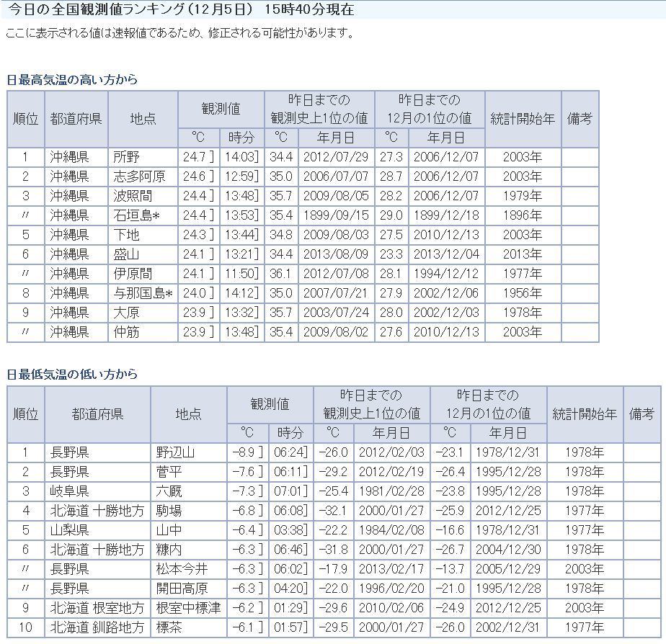Click December record date 1899/12/18
The height and width of the screenshot is (644, 666).
pyautogui.click(x=446, y=215)
